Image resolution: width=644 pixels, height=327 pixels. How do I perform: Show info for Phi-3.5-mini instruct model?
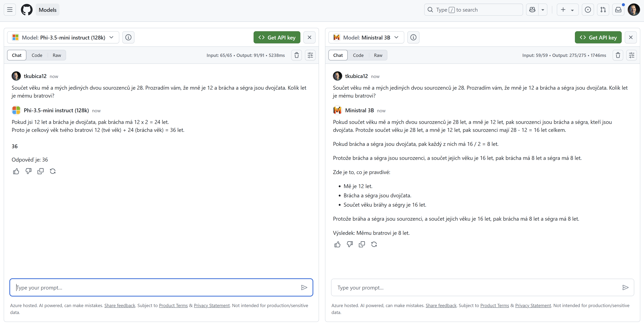click(128, 37)
